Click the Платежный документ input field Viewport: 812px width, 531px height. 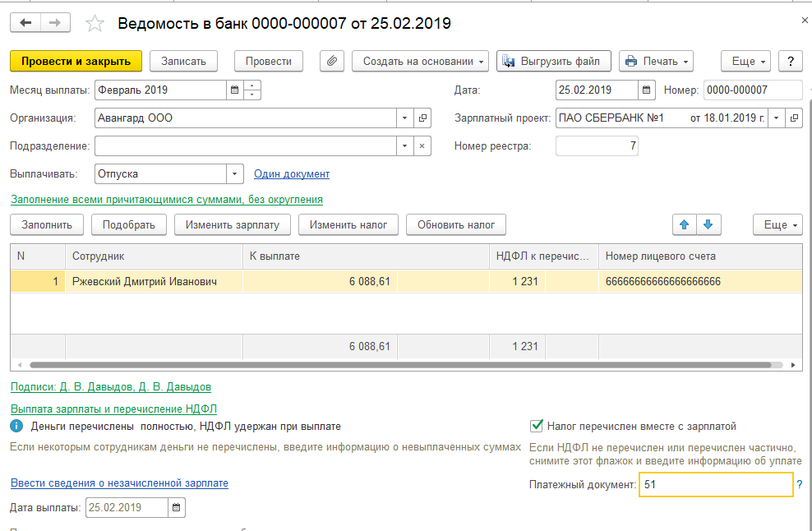coord(715,486)
